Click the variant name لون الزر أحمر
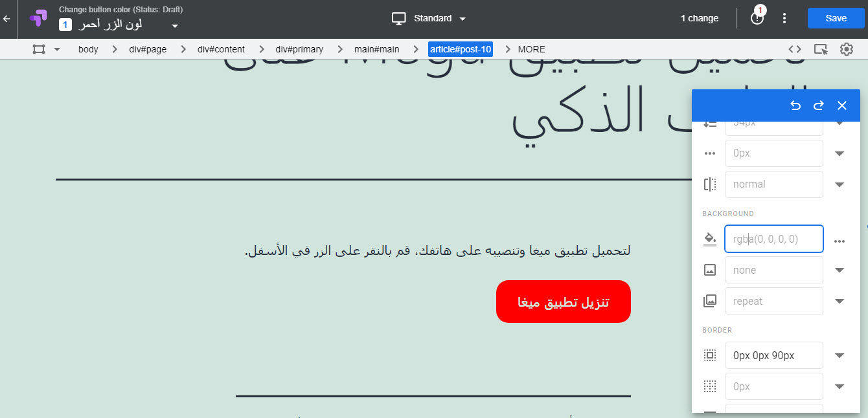868x418 pixels. [x=110, y=25]
